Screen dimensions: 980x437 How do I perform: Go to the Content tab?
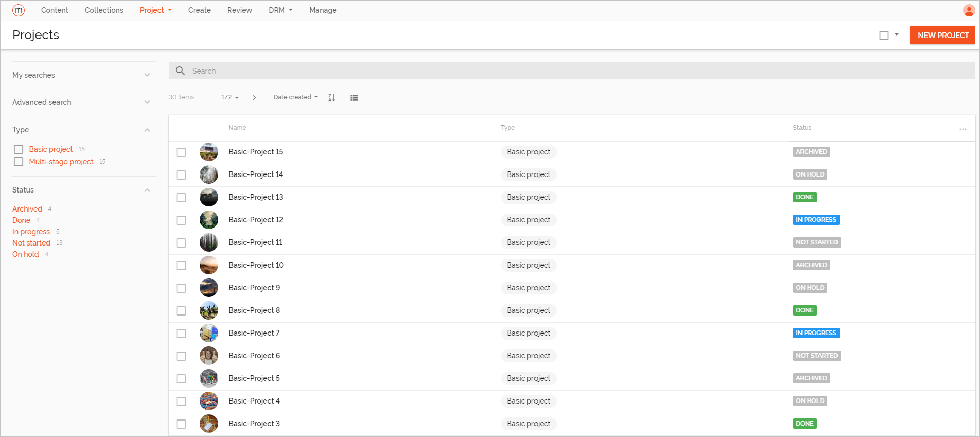tap(55, 10)
